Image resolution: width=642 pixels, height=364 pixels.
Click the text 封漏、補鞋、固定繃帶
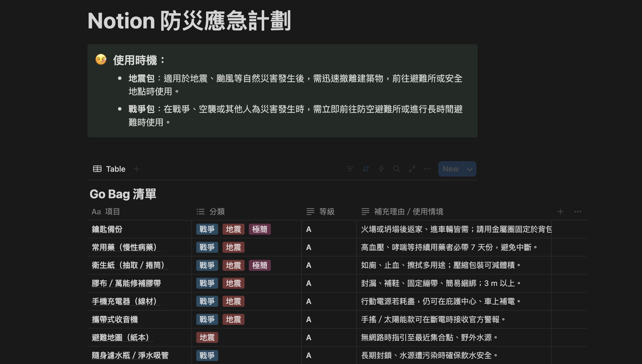[x=400, y=283]
